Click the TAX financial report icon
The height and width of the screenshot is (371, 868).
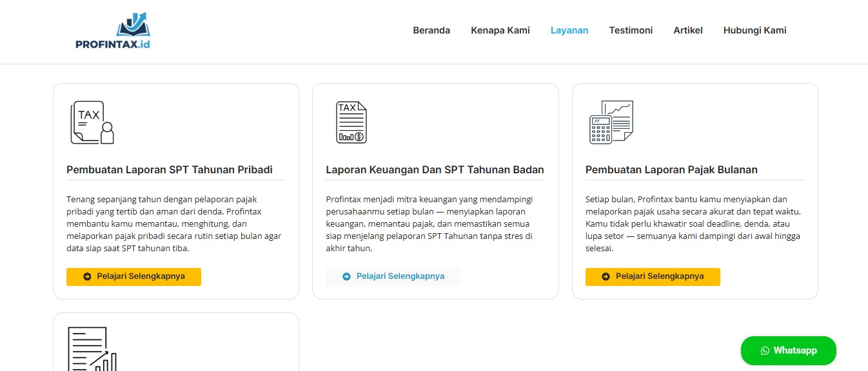pos(351,122)
